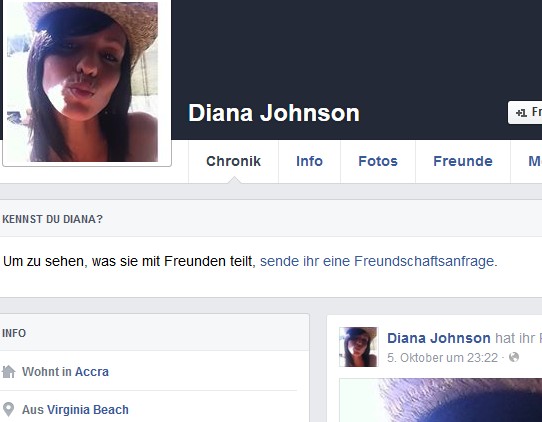
Task: Open the large profile picture
Action: pos(87,82)
